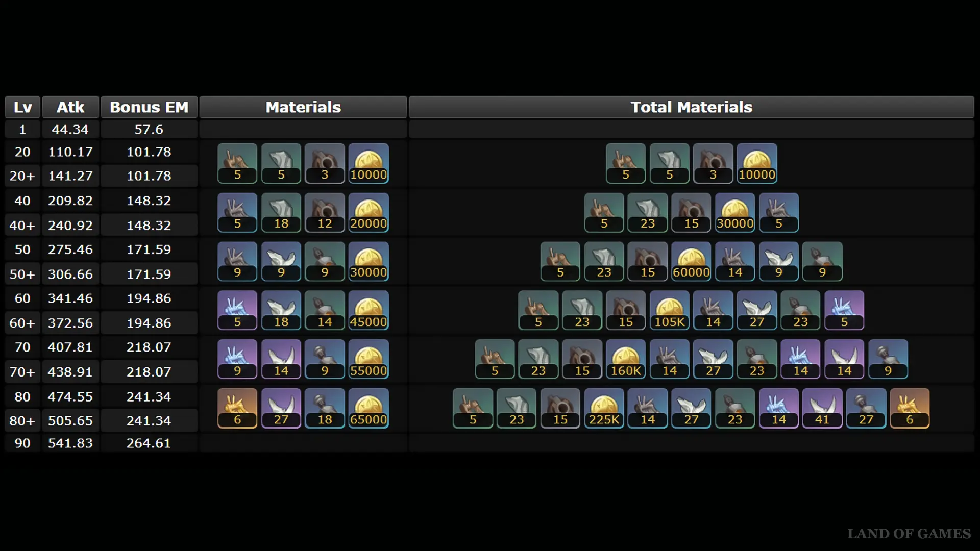
Task: Click the 45000 Mora coin icon
Action: 369,310
